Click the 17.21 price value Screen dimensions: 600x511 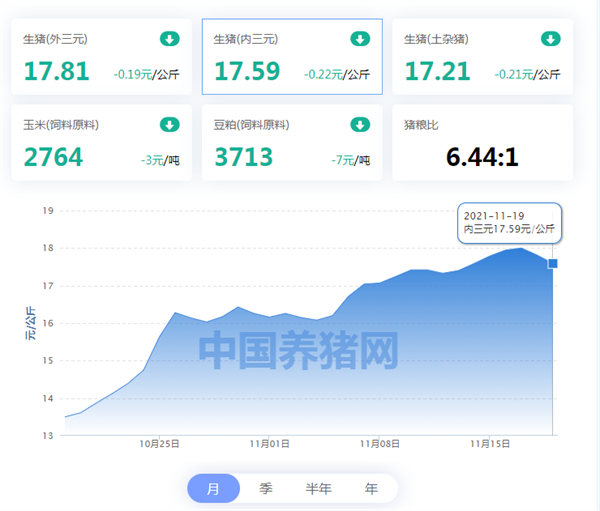pyautogui.click(x=437, y=71)
